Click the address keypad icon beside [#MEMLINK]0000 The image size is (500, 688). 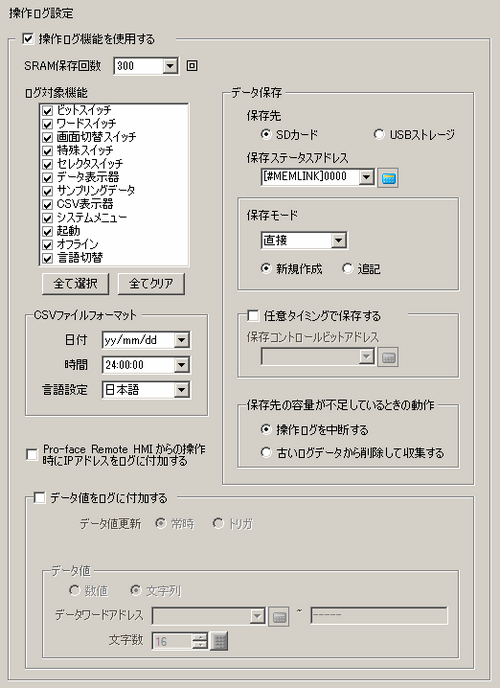pos(388,178)
